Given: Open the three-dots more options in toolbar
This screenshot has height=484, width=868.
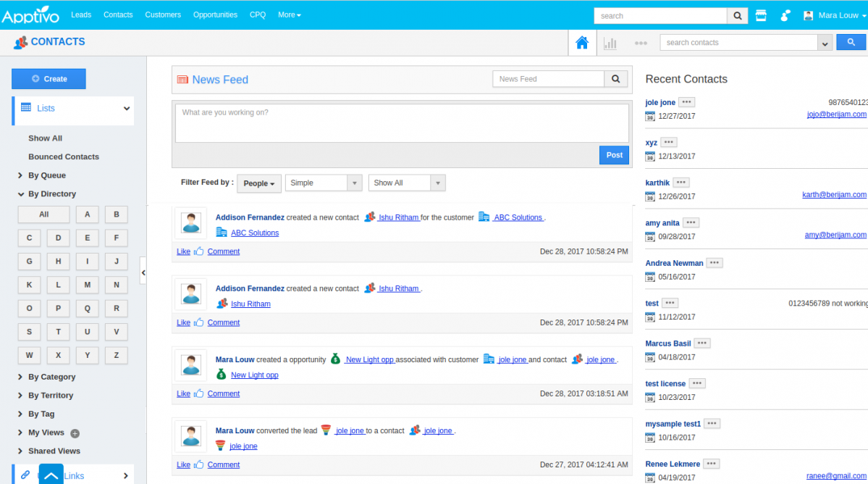Looking at the screenshot, I should click(641, 43).
